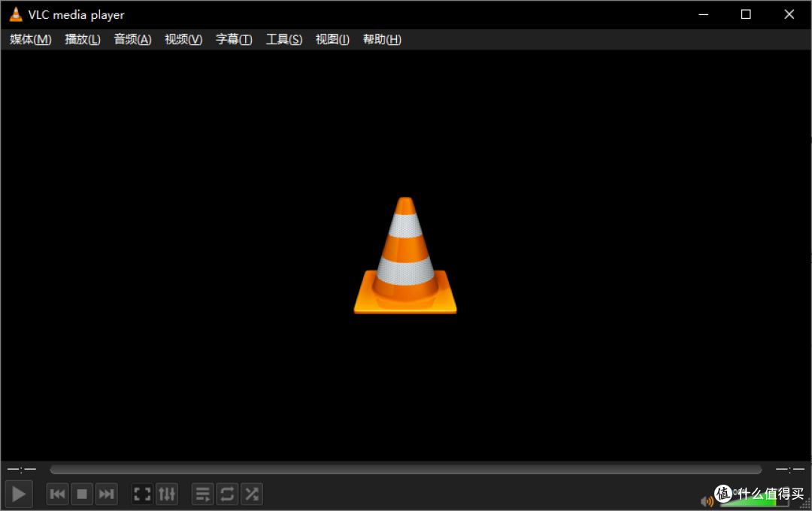Click the VLC cone icon in title bar
812x511 pixels.
pos(16,14)
